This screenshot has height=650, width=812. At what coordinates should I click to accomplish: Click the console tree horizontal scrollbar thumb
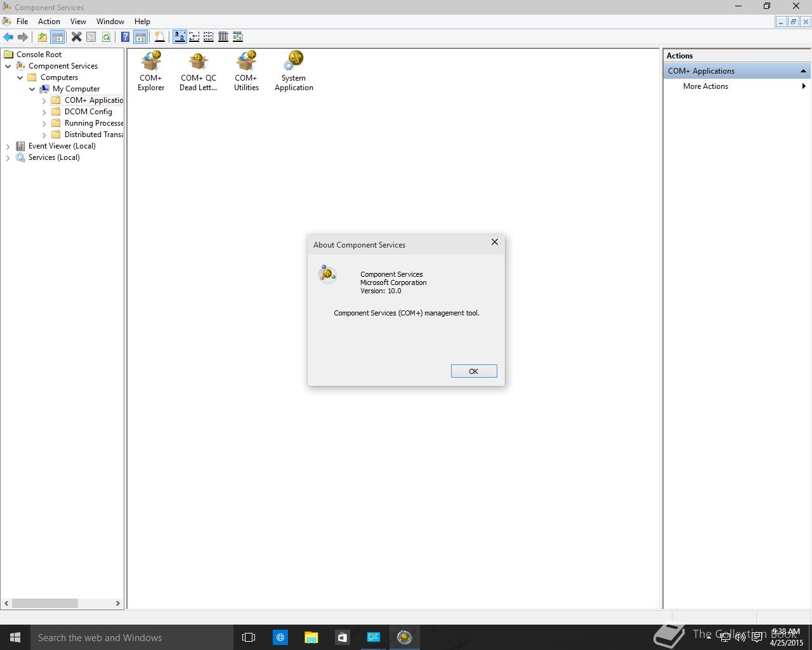tap(45, 603)
